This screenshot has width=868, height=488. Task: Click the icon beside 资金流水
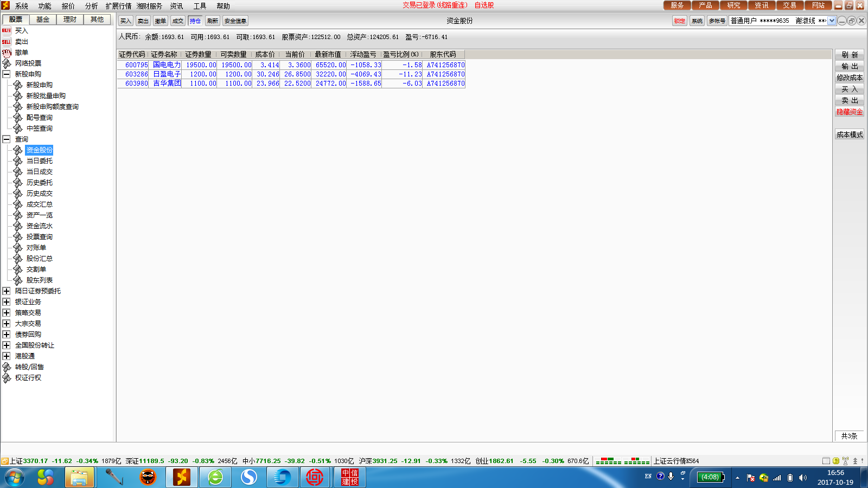(x=18, y=226)
